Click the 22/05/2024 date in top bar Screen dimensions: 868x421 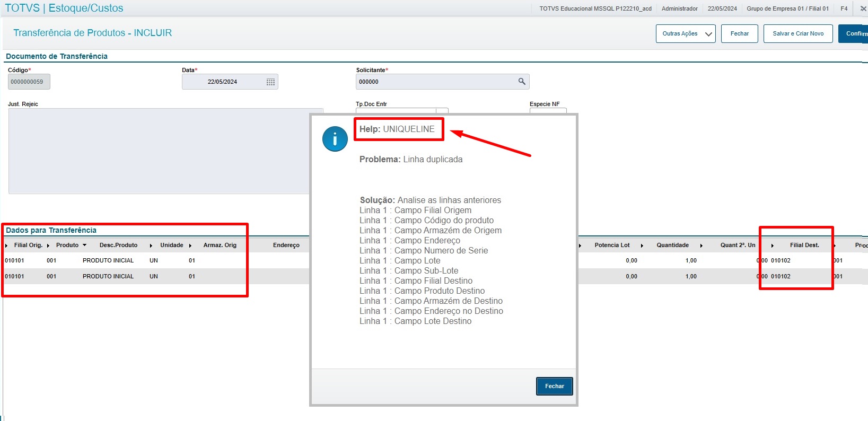tap(722, 8)
